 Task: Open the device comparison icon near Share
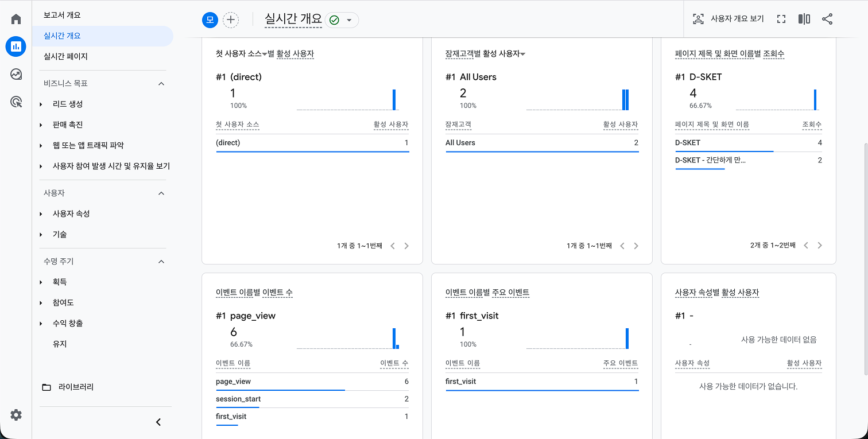(x=804, y=18)
